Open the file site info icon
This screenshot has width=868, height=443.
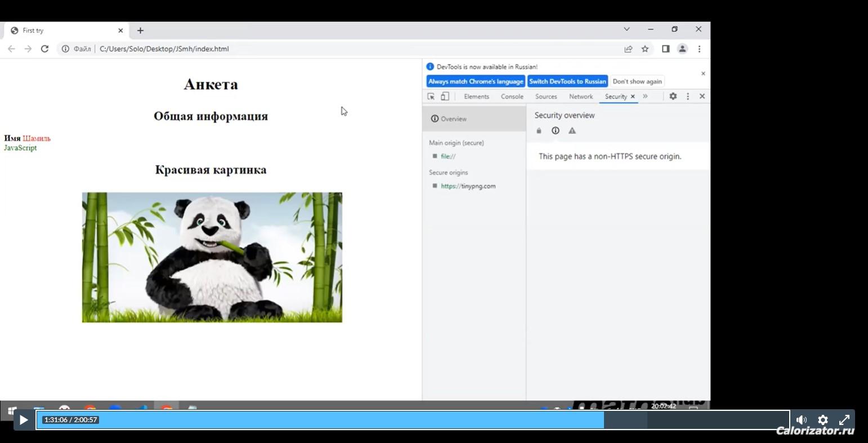click(x=65, y=49)
